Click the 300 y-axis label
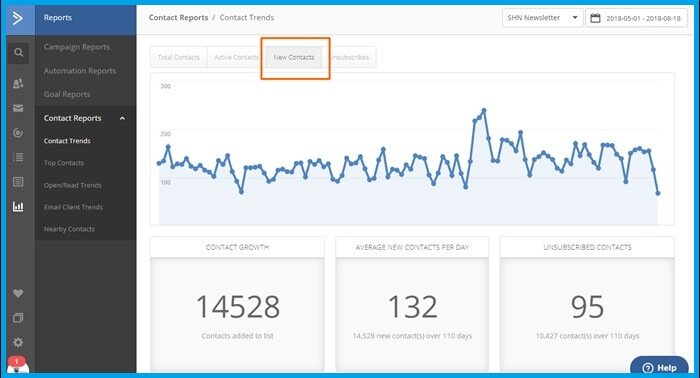 tap(166, 86)
